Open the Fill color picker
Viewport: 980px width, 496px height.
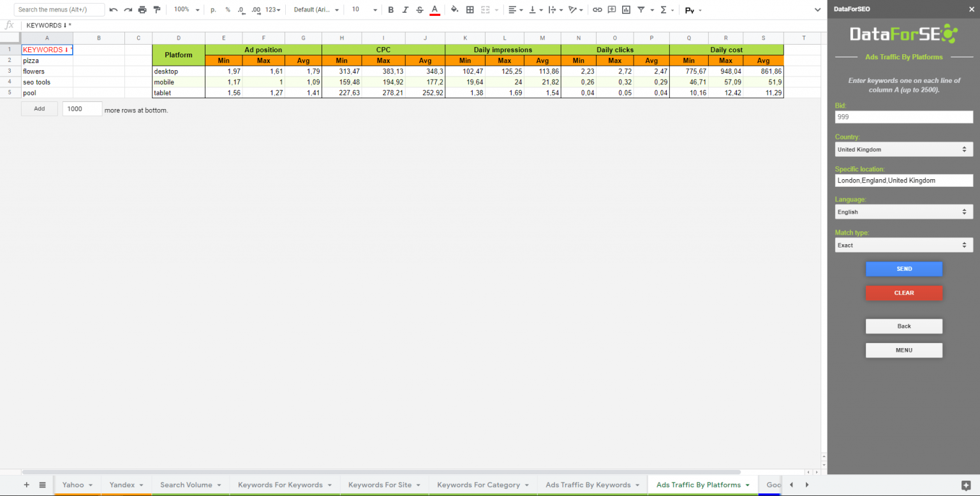453,10
